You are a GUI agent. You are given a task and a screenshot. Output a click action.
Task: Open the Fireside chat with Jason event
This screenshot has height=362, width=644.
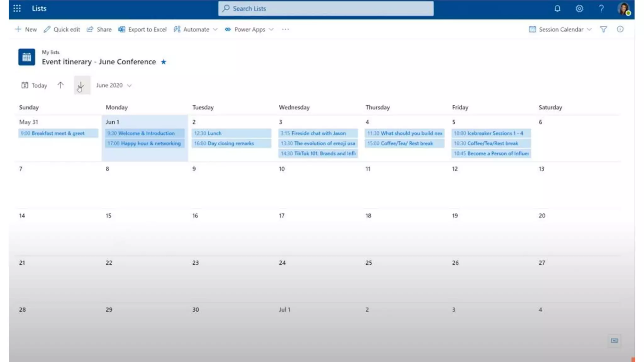pos(318,133)
